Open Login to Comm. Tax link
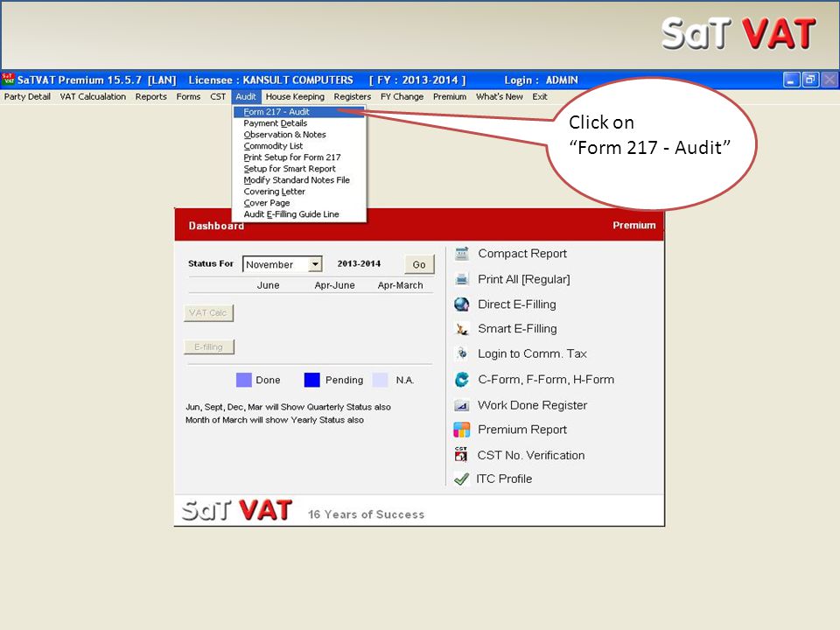The image size is (840, 630). click(x=533, y=353)
